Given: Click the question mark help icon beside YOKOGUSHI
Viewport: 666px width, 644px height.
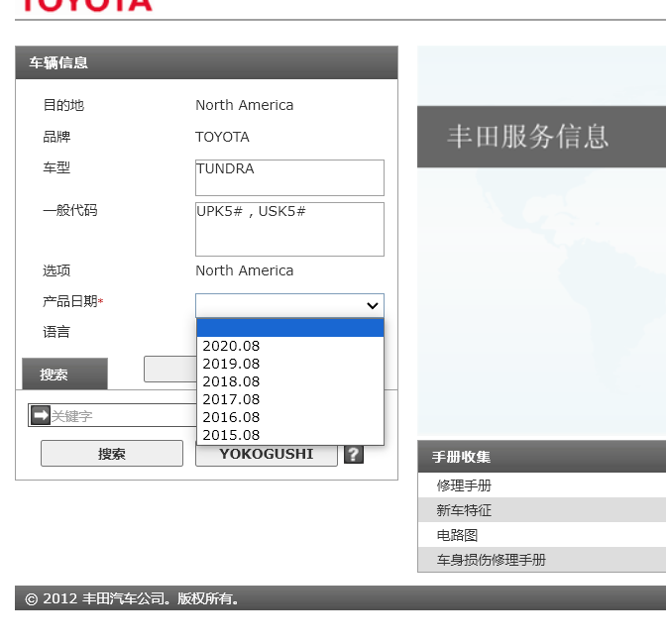Looking at the screenshot, I should tap(353, 454).
